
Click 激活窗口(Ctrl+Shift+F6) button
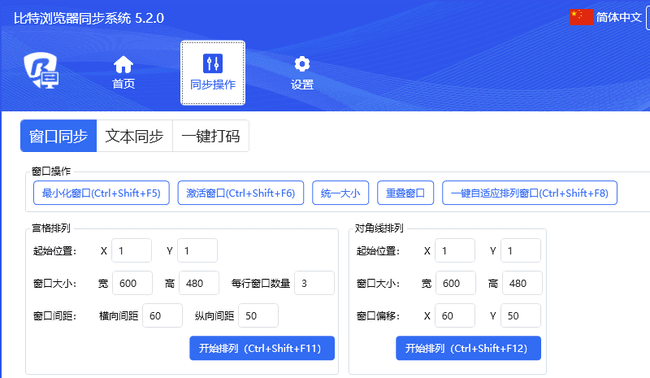[x=240, y=193]
